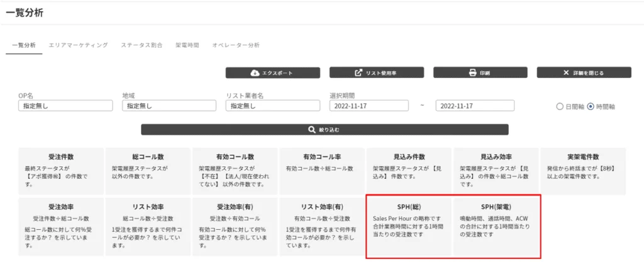
Task: Click the X icon on 詳細を閉じる button
Action: [567, 73]
